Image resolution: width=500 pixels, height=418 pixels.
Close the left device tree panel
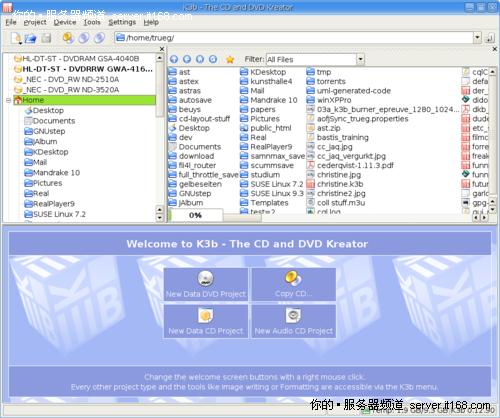pyautogui.click(x=162, y=49)
